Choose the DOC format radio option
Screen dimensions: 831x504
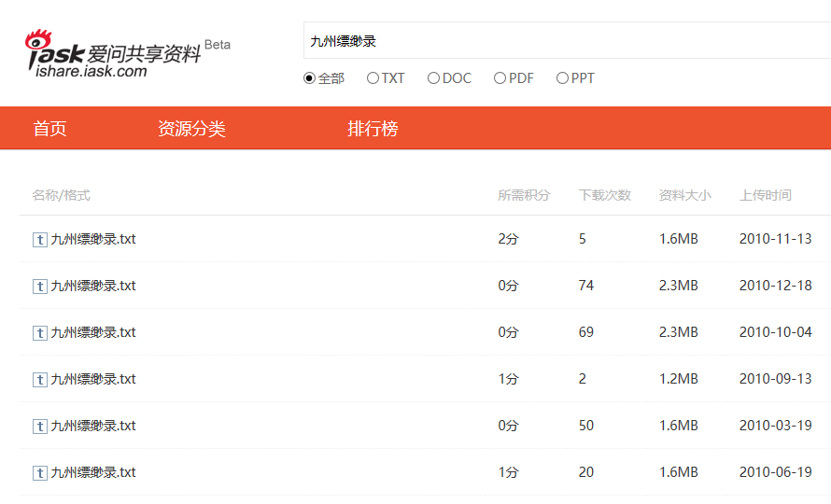[x=434, y=78]
